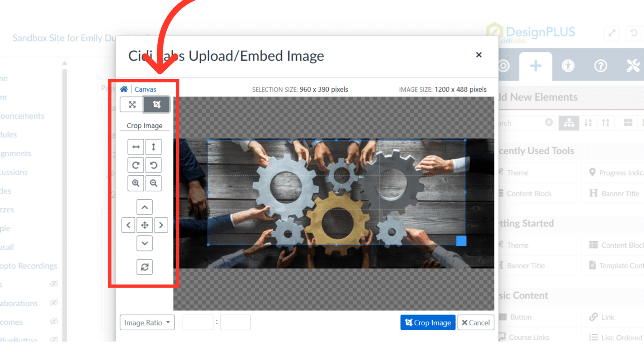Cancel the image crop operation
The image size is (644, 362).
coord(476,322)
